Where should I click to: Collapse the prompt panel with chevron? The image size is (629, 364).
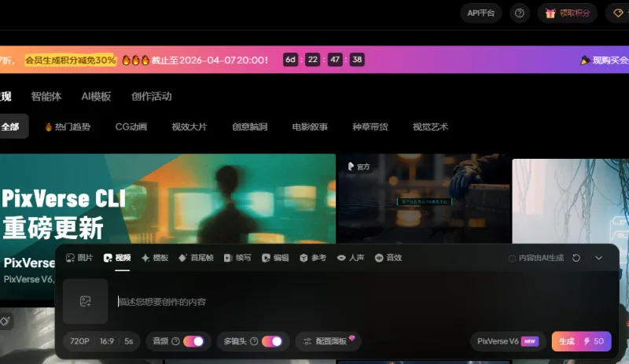599,258
